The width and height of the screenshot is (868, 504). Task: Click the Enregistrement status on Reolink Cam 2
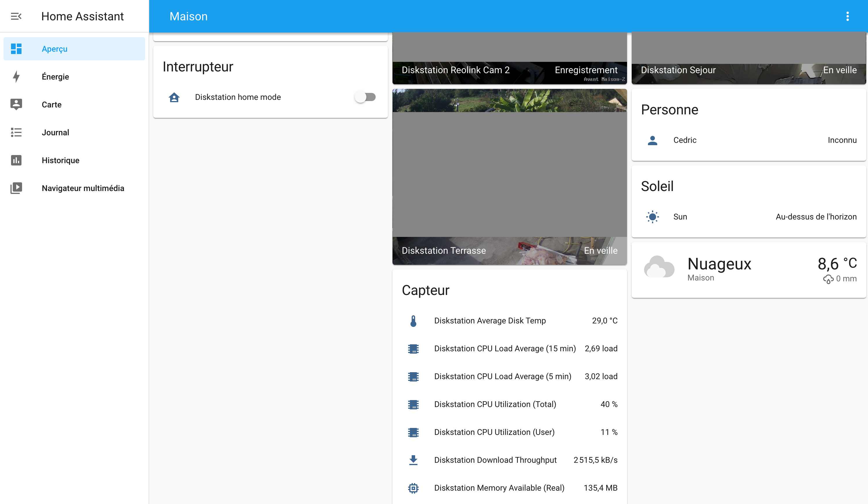(x=586, y=70)
